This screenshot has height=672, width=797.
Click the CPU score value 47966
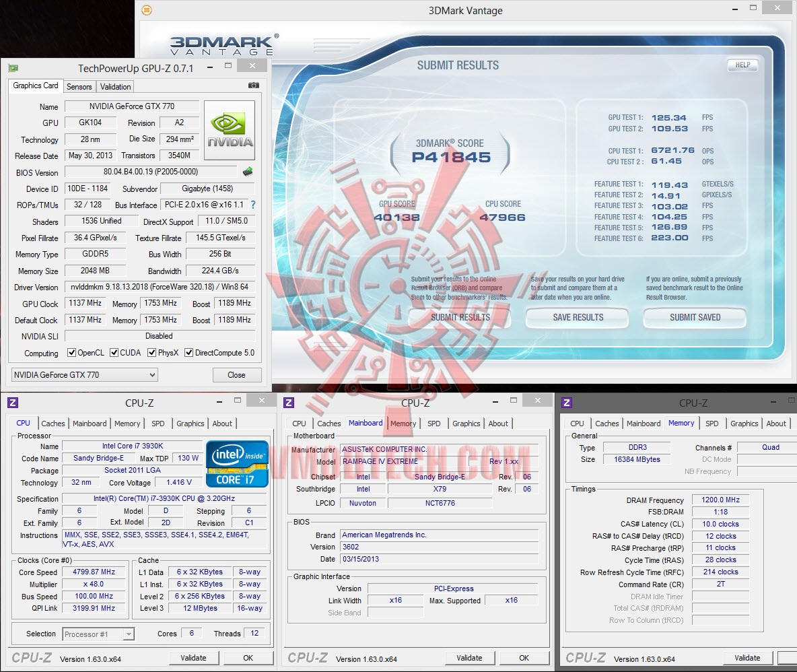coord(502,217)
